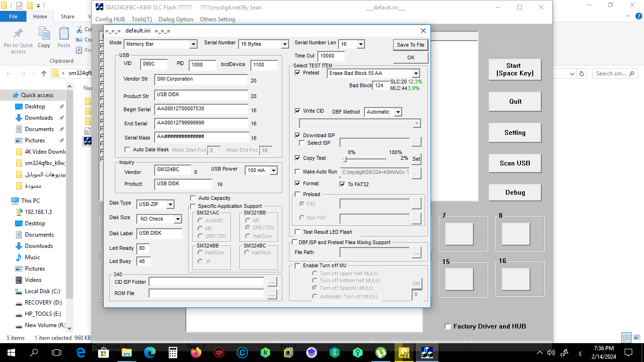The width and height of the screenshot is (644, 362).
Task: Check Factory Driver and HUB option
Action: pyautogui.click(x=448, y=326)
